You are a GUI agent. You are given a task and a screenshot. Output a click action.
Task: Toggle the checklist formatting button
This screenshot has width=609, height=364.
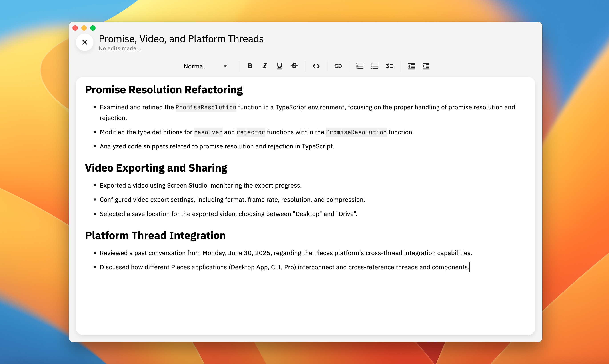(x=389, y=66)
